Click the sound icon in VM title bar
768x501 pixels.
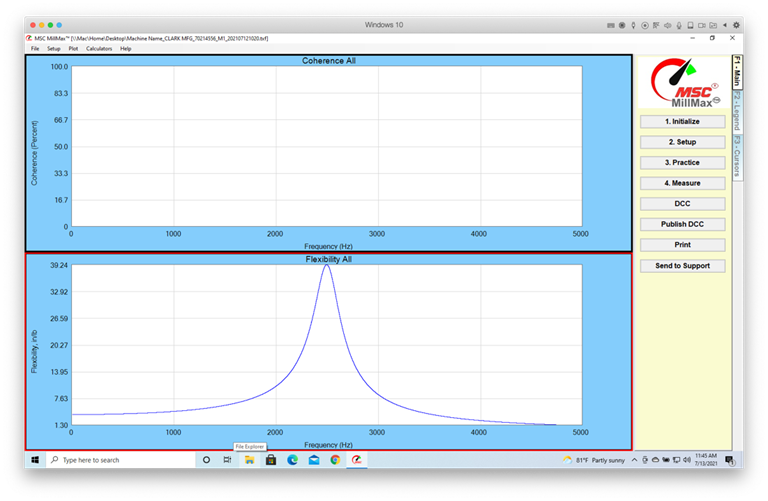pyautogui.click(x=668, y=25)
